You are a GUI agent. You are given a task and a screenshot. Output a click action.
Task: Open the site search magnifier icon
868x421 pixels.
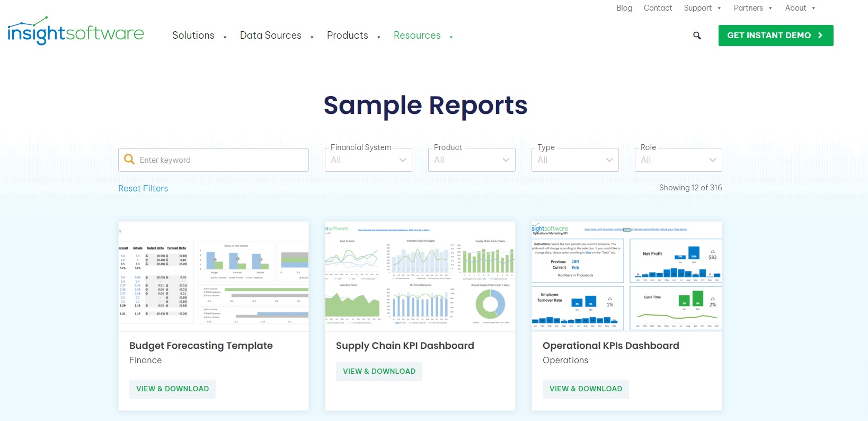pyautogui.click(x=697, y=36)
